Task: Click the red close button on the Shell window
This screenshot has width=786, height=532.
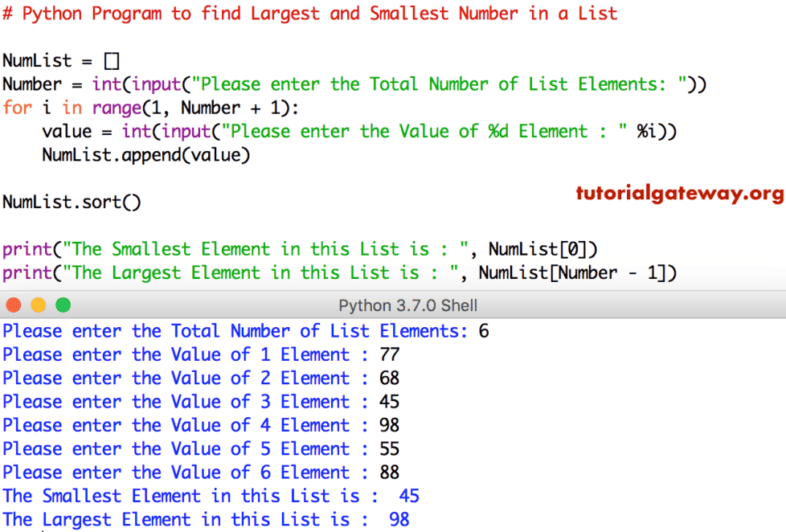Action: (x=13, y=305)
